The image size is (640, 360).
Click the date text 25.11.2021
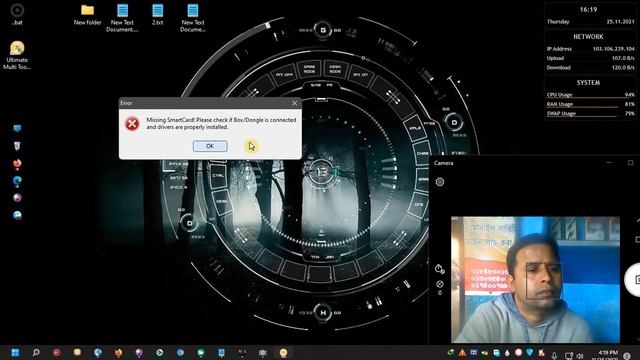click(x=620, y=22)
